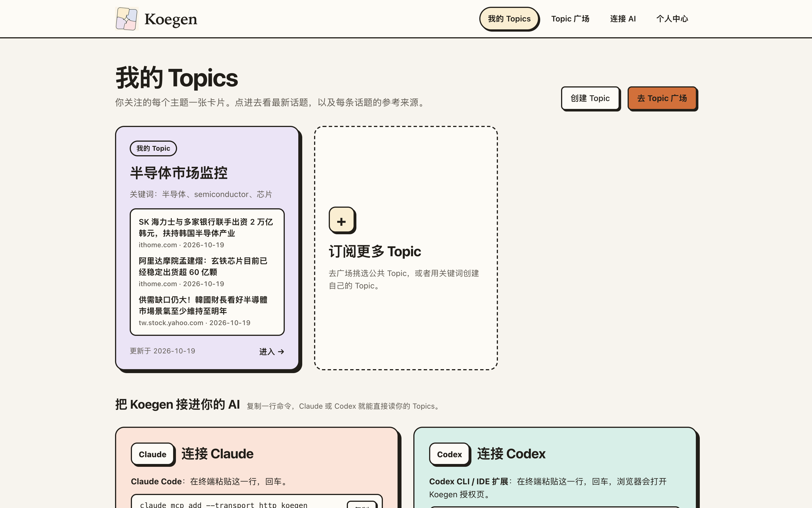Viewport: 812px width, 508px height.
Task: Click the ithome.com source under 阿里达摩院 headline
Action: [x=182, y=284]
